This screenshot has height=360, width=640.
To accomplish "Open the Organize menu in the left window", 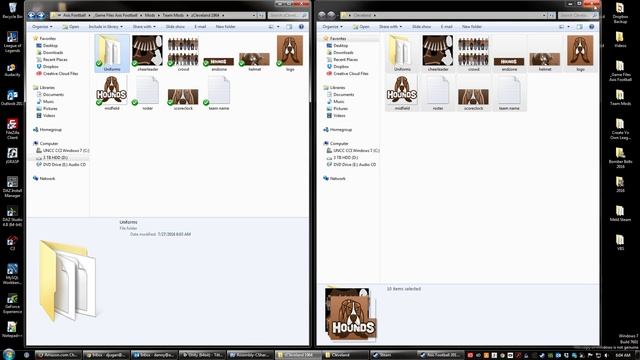I will (42, 27).
